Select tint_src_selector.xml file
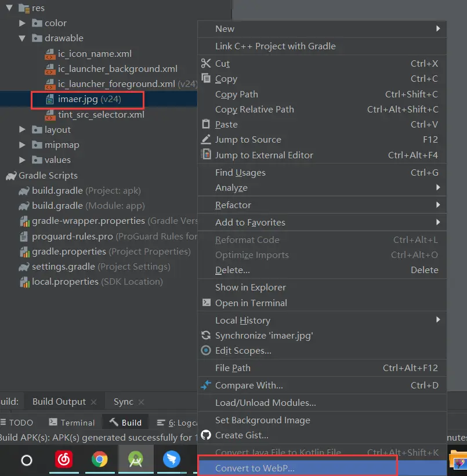 click(x=101, y=115)
